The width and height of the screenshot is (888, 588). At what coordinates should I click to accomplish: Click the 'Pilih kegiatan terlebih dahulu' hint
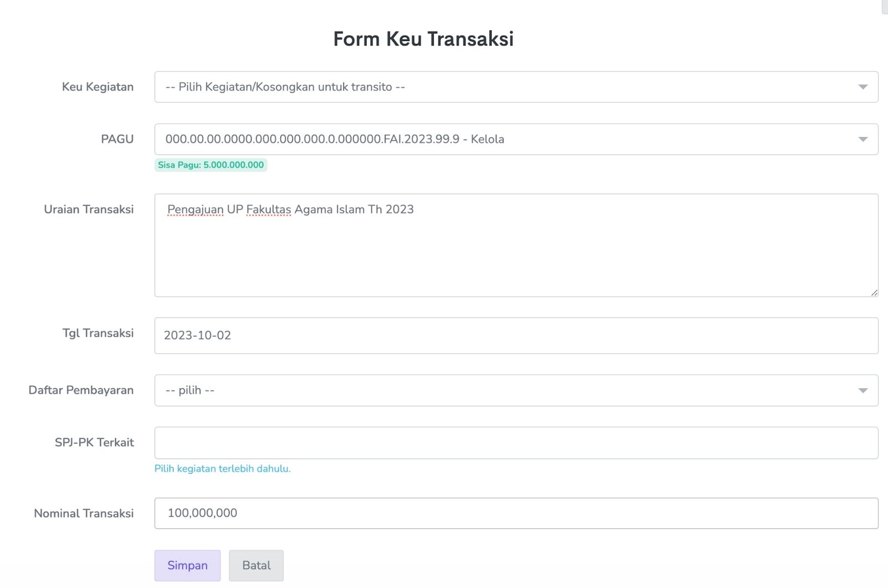tap(223, 469)
